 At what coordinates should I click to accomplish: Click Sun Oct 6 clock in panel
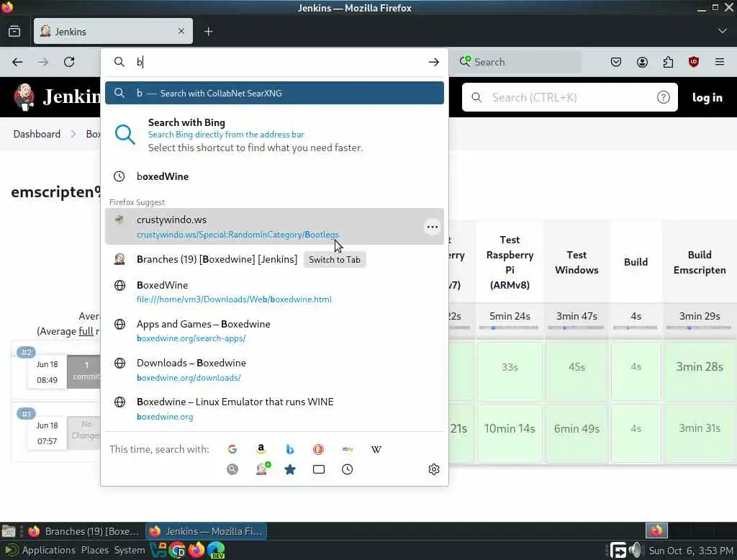pos(690,551)
